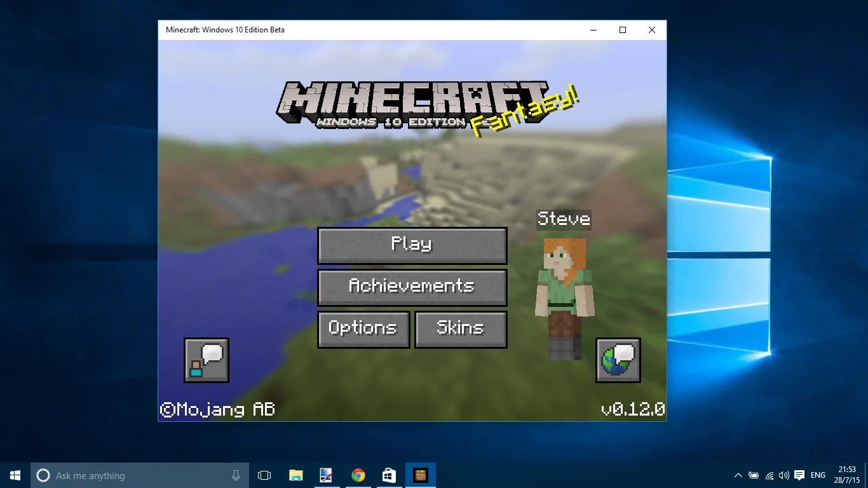Maximize the Minecraft window

[623, 30]
